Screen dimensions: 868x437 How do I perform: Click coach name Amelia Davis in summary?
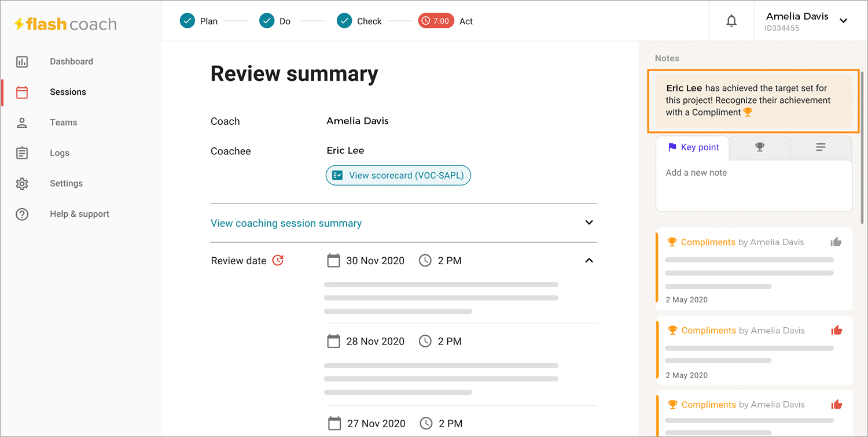[358, 121]
